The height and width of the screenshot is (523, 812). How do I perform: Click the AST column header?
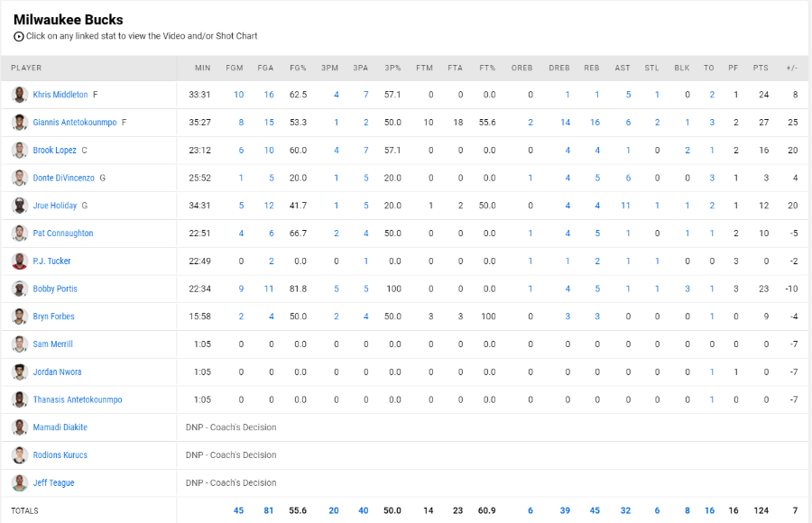623,68
